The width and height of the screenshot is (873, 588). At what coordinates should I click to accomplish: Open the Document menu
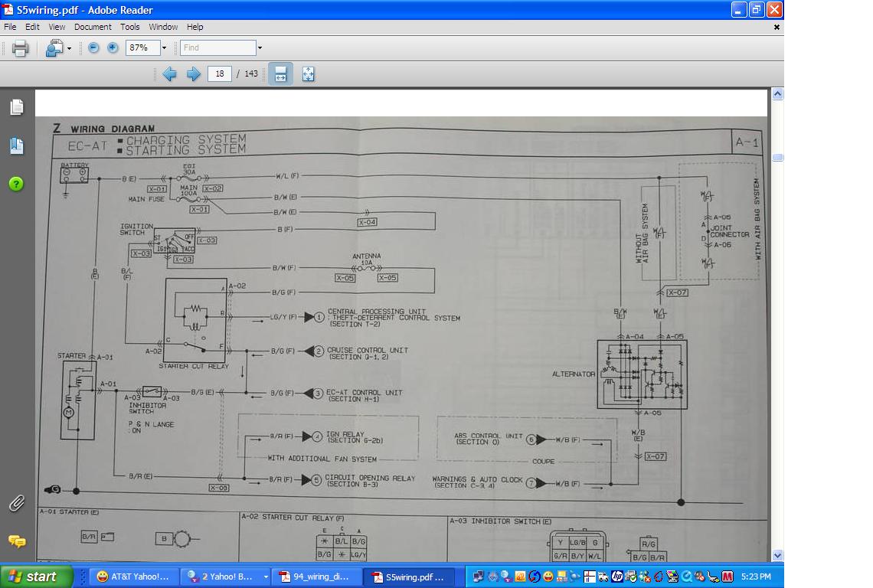tap(93, 27)
